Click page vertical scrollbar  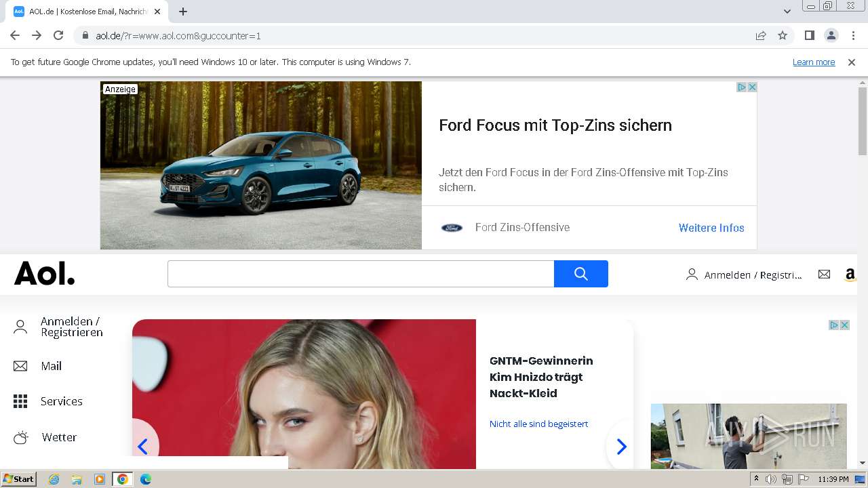(x=863, y=122)
